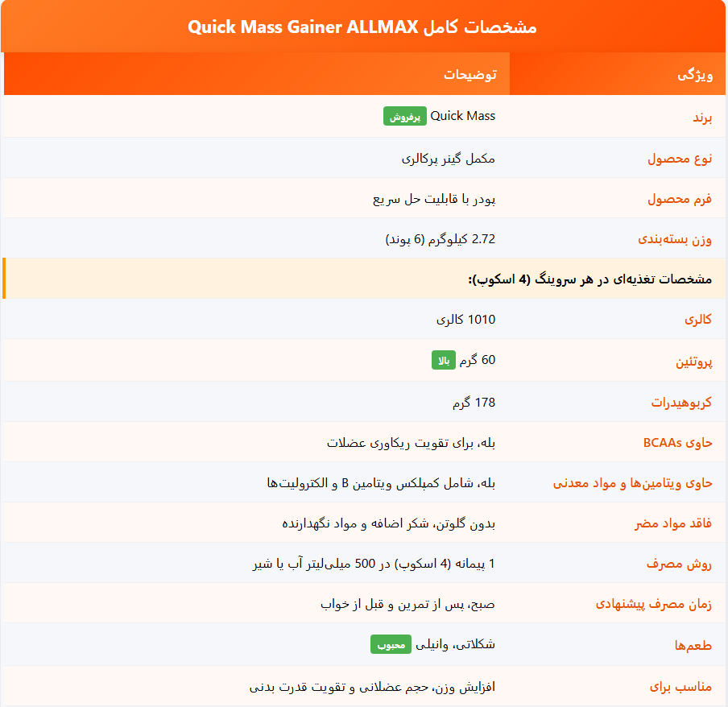Click the 'مشخصات تغذیه‌ای در هر سروینگ' section heading
This screenshot has width=728, height=707.
click(x=589, y=279)
